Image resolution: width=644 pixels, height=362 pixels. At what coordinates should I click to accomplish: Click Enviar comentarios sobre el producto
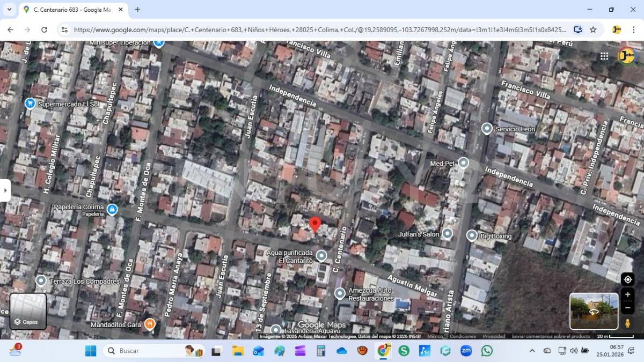(551, 336)
